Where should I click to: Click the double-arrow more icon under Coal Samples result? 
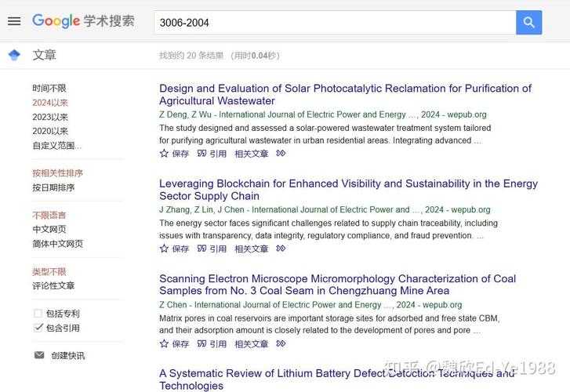281,343
